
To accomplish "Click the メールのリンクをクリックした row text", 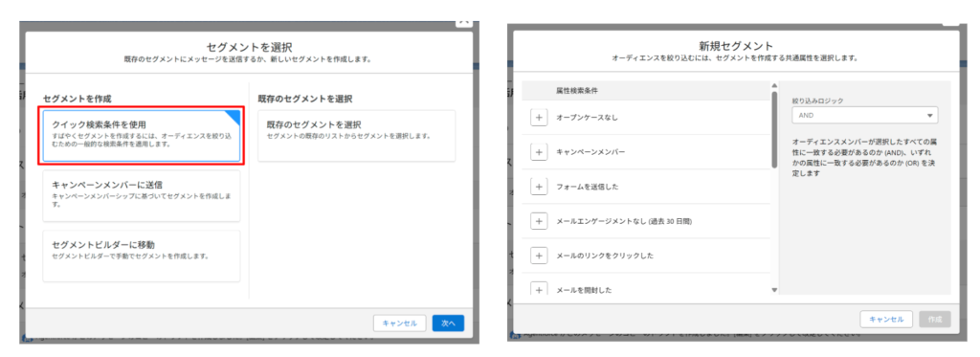I will pyautogui.click(x=605, y=256).
